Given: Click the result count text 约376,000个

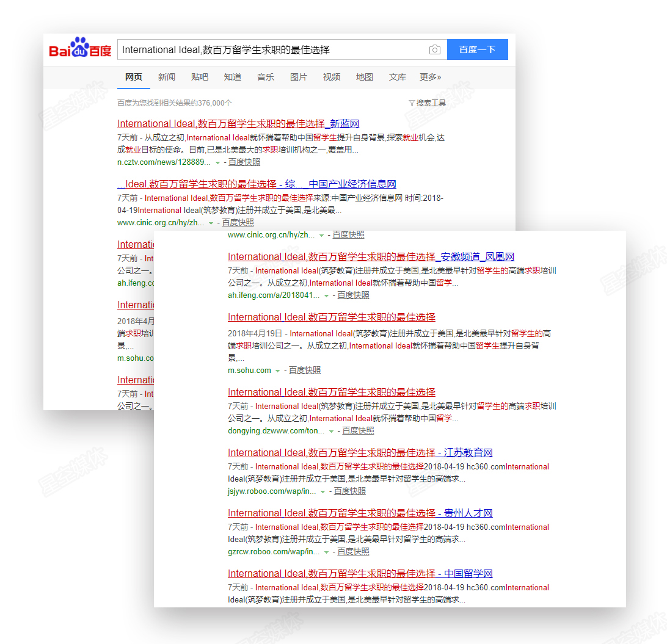Looking at the screenshot, I should coord(211,103).
